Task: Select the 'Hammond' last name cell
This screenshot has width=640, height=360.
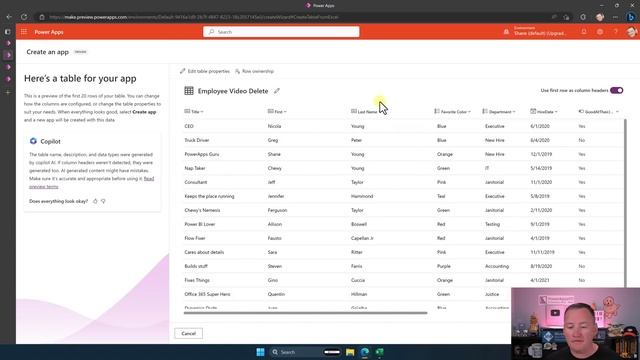Action: pos(362,196)
